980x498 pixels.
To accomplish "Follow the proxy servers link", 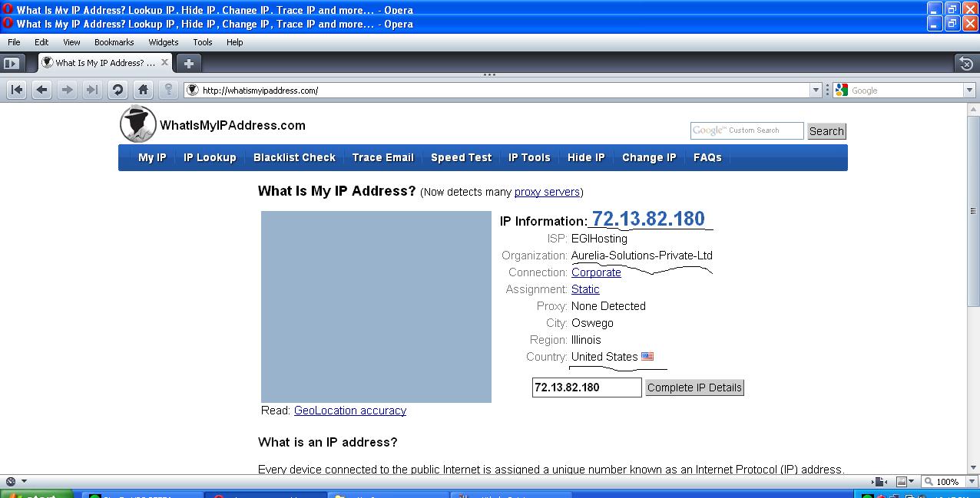I will (x=547, y=192).
